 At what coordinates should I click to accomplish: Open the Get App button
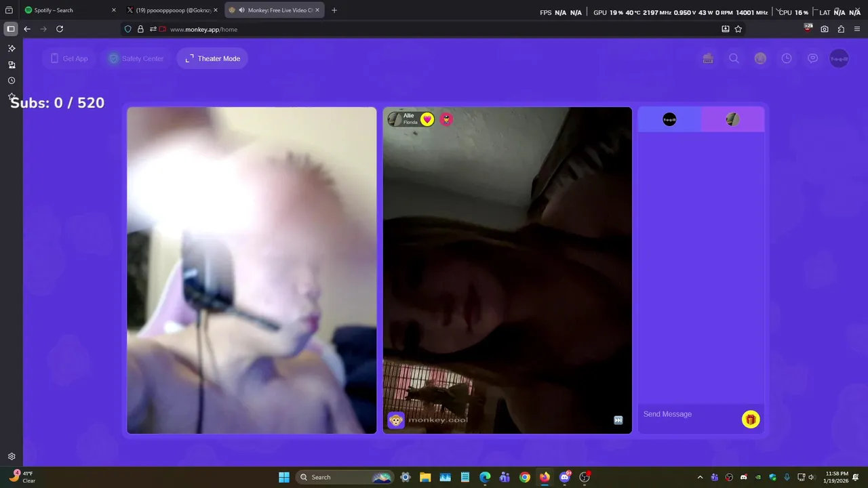69,59
